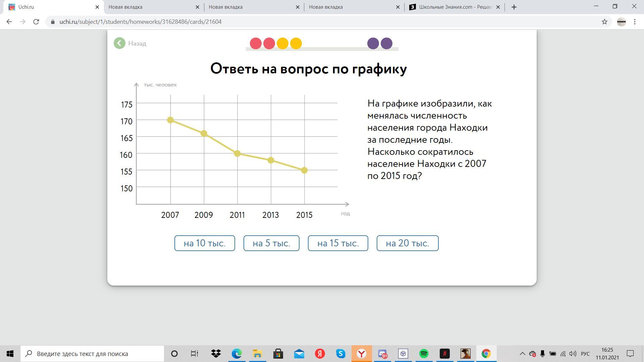The width and height of the screenshot is (644, 362).
Task: Click Windows Task View icon
Action: click(195, 354)
